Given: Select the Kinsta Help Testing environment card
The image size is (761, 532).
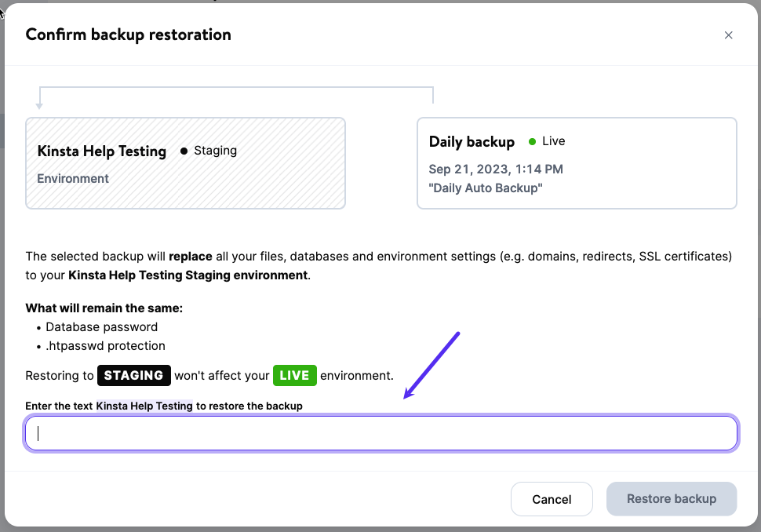Looking at the screenshot, I should [185, 162].
